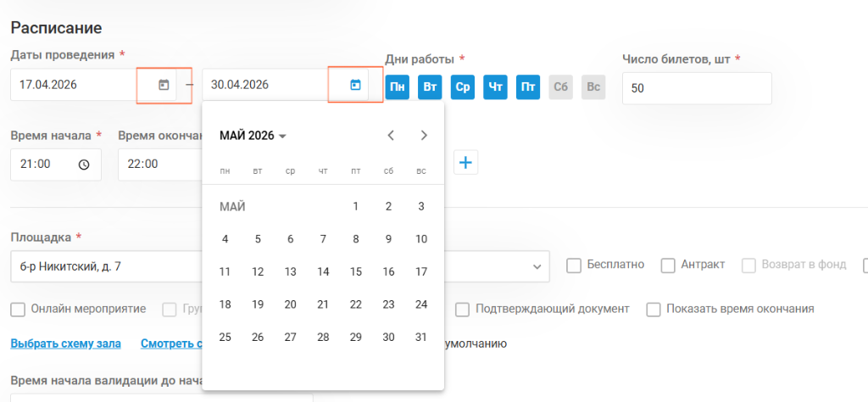Check the Бесплатно checkbox

(x=574, y=265)
